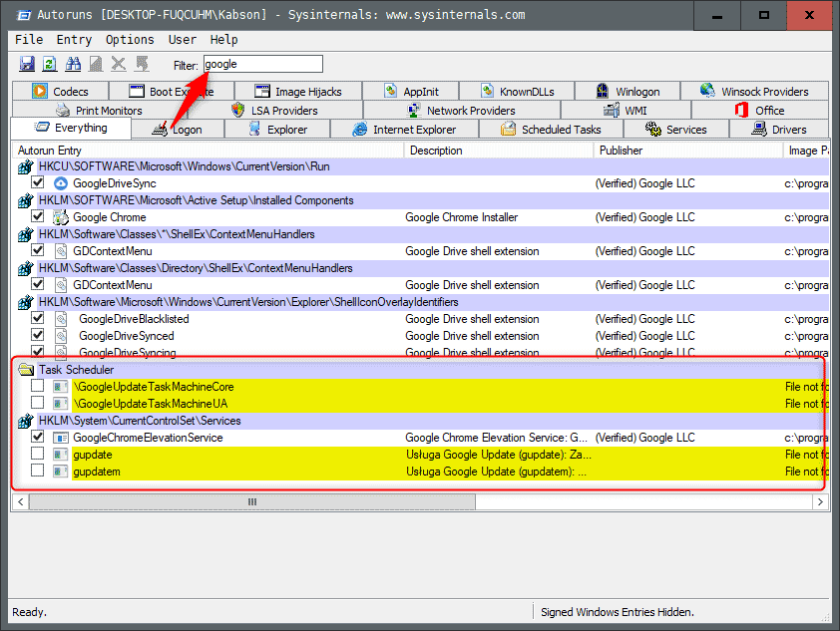Switch to the Services tab

[676, 130]
